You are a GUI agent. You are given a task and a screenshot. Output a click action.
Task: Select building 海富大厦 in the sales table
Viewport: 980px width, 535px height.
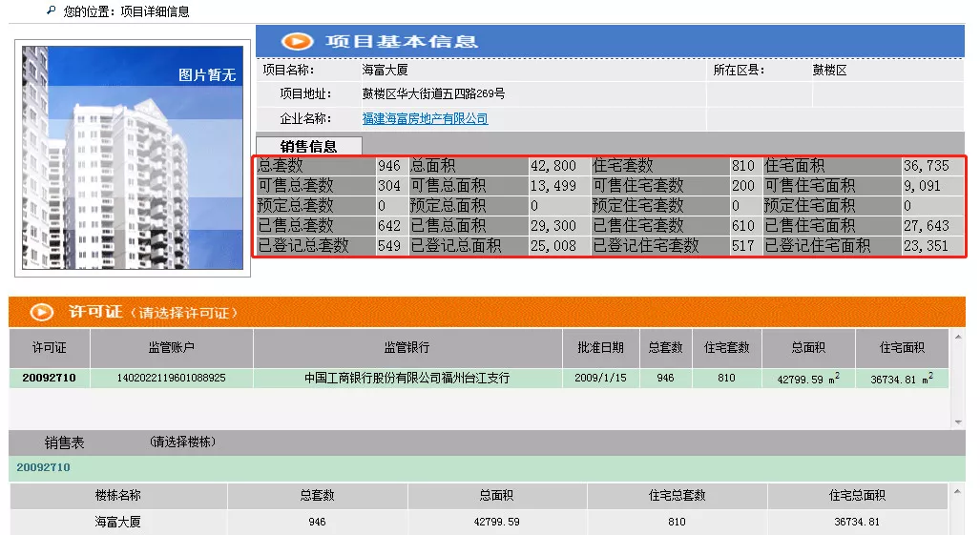[x=117, y=522]
